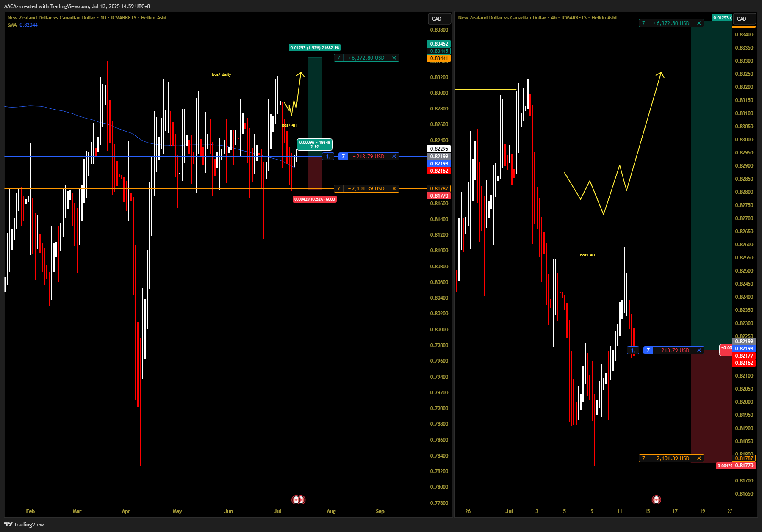Open CAD currency selector on daily chart
Screen dimensions: 762x532
439,19
